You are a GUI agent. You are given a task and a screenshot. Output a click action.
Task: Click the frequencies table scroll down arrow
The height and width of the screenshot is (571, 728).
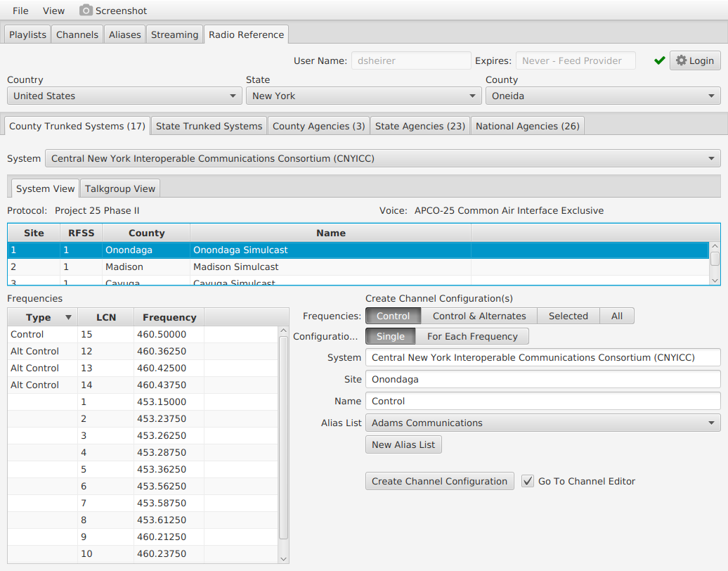pos(284,559)
